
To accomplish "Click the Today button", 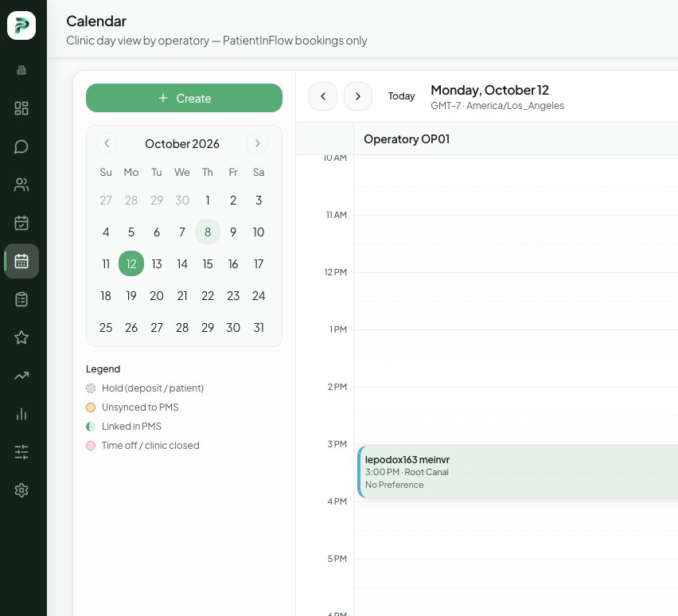I will click(401, 96).
